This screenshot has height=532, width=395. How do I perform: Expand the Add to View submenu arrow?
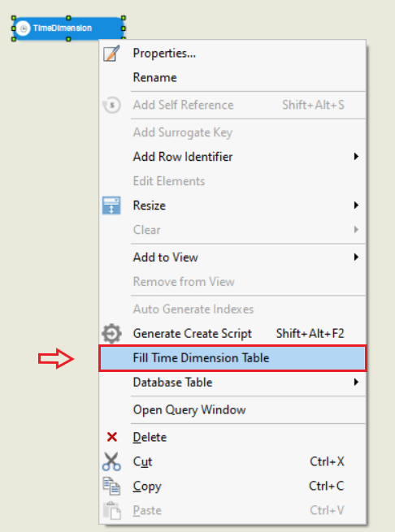tap(356, 257)
